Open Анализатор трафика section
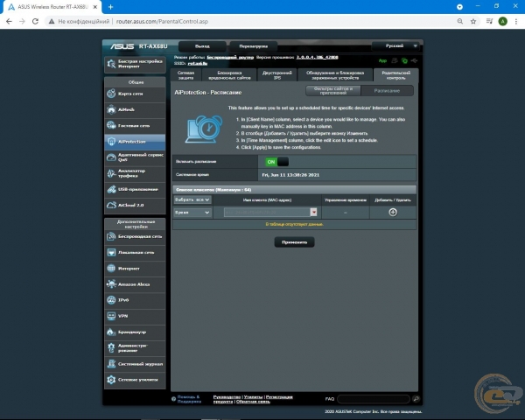The width and height of the screenshot is (525, 420). tap(135, 173)
